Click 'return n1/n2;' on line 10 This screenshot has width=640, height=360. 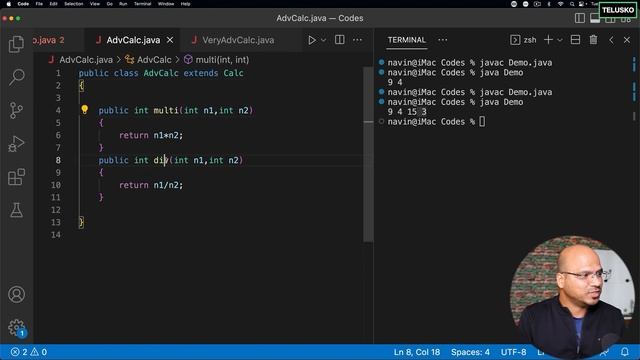[x=151, y=185]
